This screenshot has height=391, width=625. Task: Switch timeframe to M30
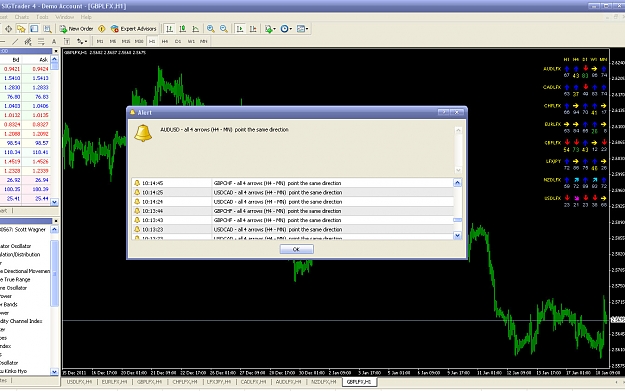point(139,41)
